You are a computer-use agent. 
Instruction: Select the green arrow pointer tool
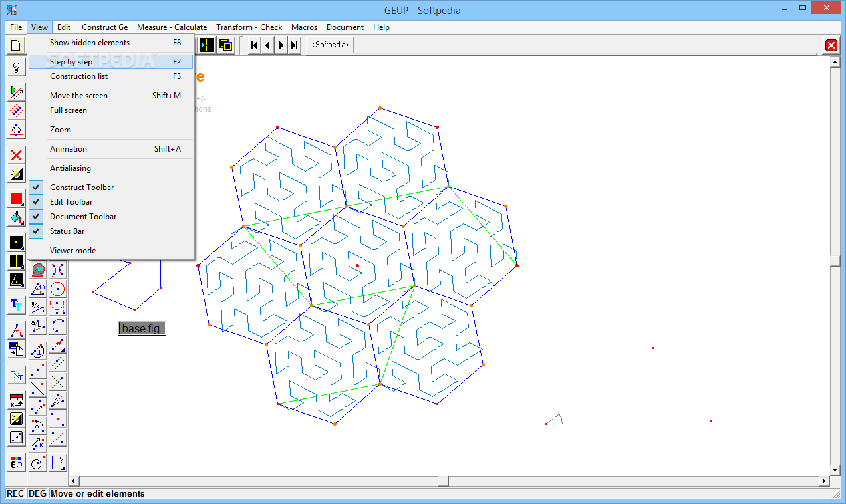coord(17,92)
